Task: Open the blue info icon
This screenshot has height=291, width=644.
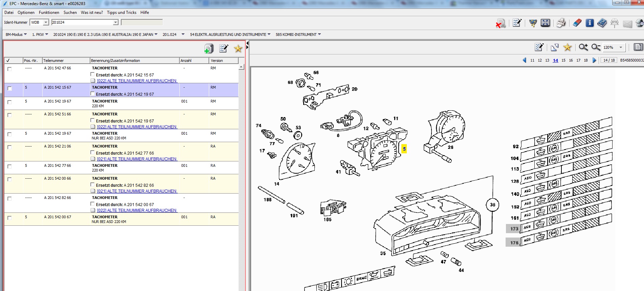Action: click(590, 23)
